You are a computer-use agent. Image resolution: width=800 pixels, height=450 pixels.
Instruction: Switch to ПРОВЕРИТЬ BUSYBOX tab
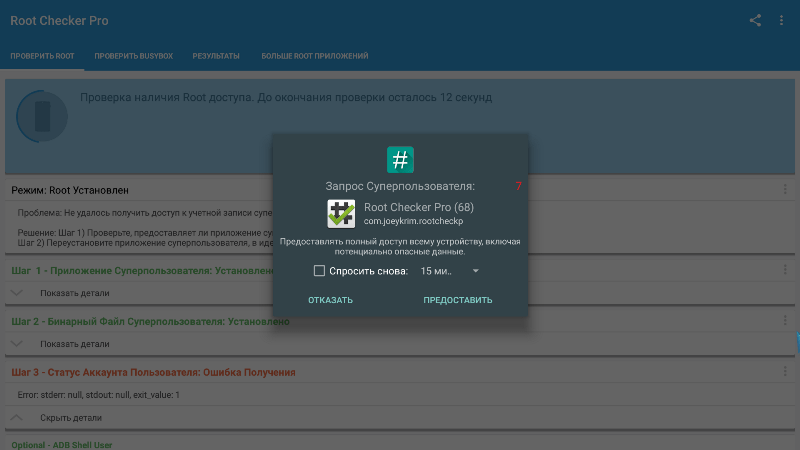click(134, 56)
